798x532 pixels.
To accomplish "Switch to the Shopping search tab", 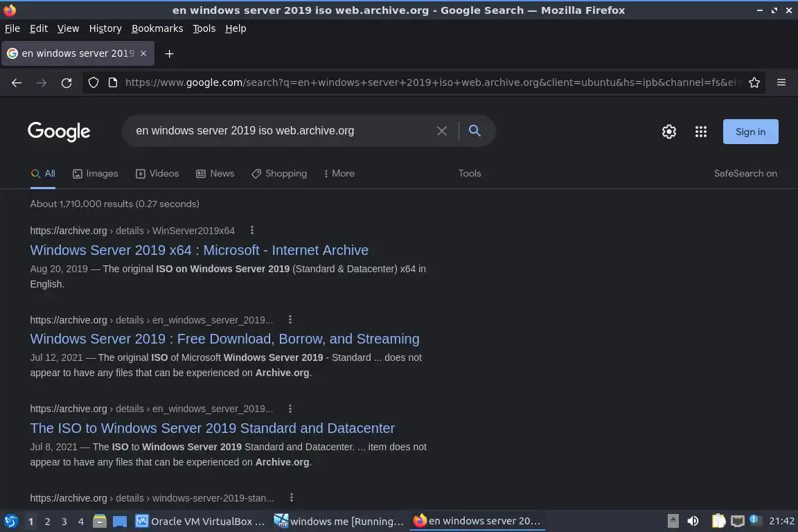I will (x=279, y=174).
